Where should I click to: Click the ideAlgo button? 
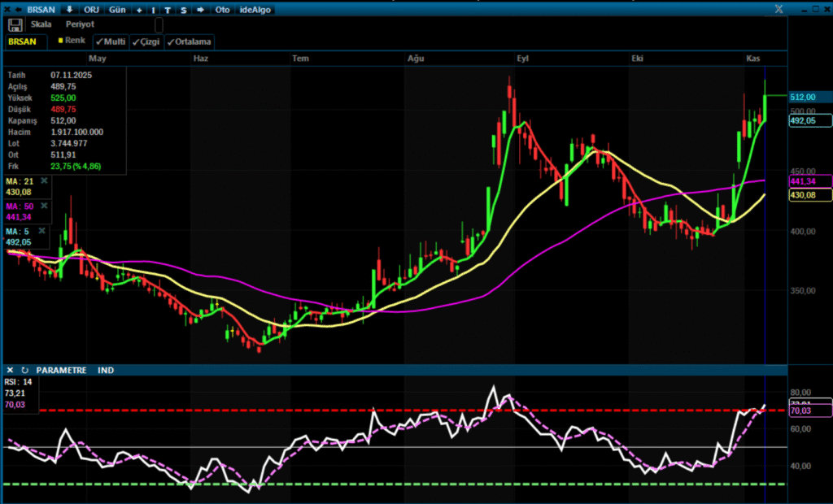click(256, 10)
